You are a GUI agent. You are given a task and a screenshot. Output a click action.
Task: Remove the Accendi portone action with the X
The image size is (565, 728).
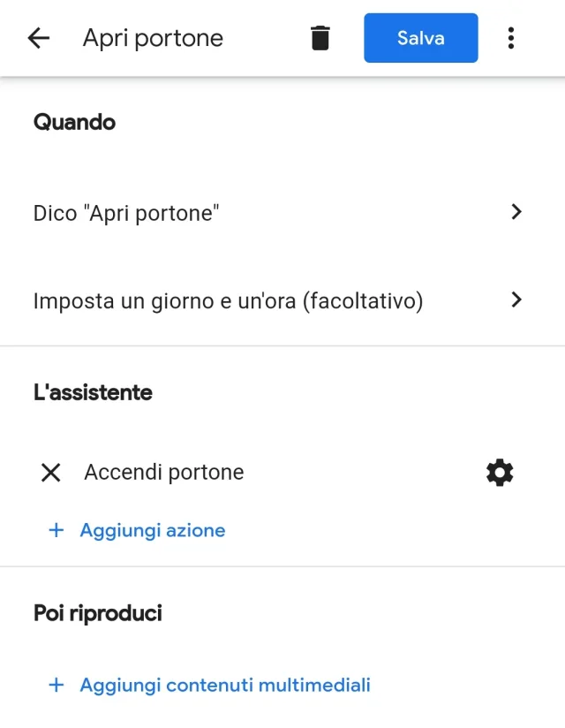(x=50, y=472)
